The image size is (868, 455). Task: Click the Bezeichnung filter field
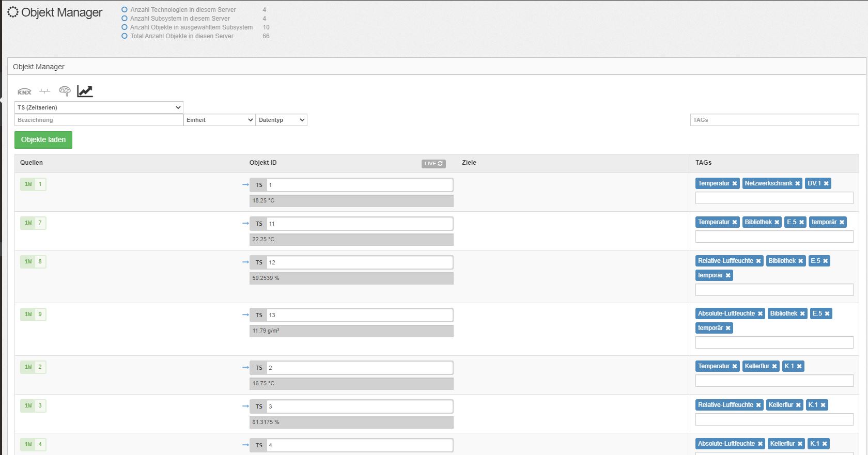point(99,120)
